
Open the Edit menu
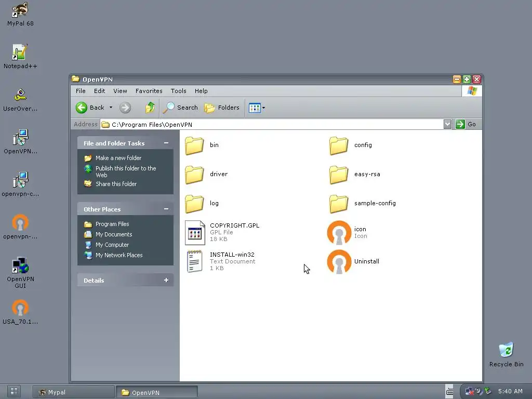coord(99,91)
